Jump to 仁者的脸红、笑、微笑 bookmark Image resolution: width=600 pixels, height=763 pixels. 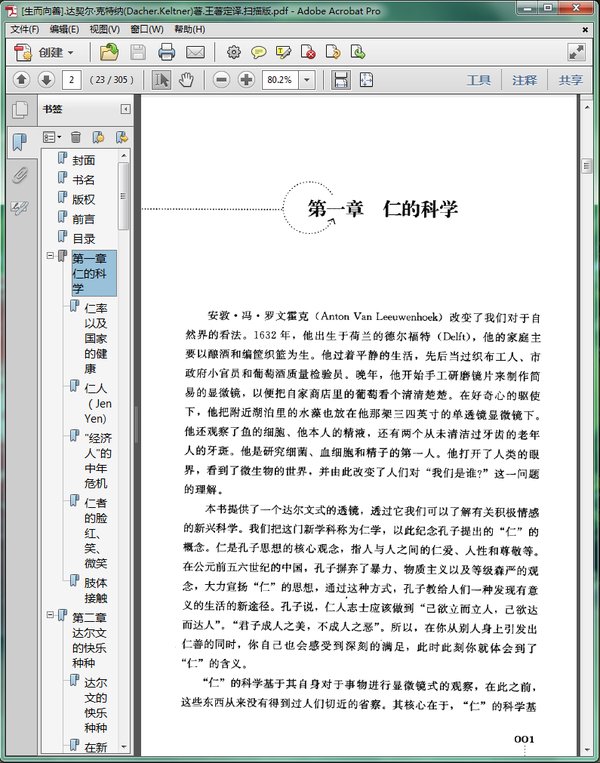pyautogui.click(x=95, y=533)
